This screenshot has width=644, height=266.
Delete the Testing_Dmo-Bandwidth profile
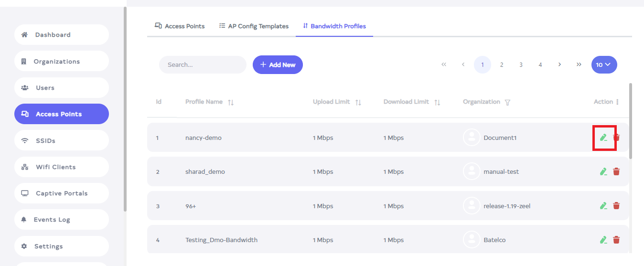616,240
